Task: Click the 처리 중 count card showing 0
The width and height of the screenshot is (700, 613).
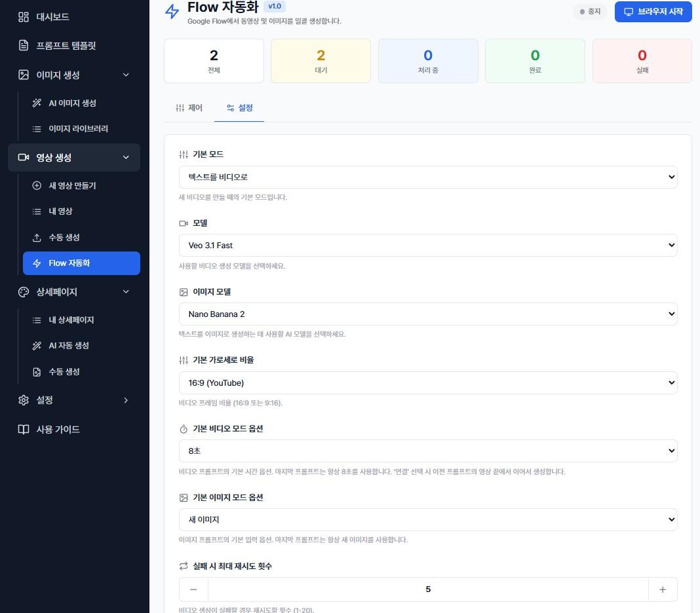Action: click(x=428, y=61)
